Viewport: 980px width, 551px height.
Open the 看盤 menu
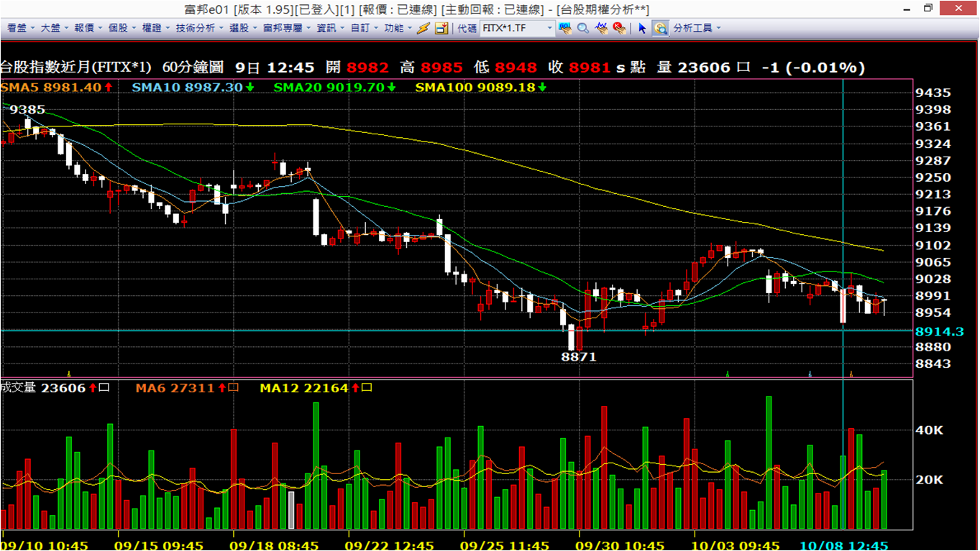[19, 28]
